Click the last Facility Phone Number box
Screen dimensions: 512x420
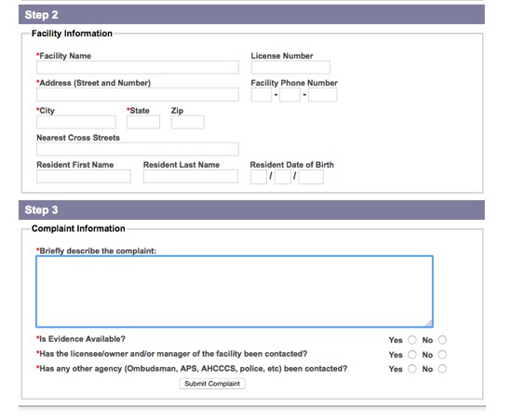[x=322, y=95]
